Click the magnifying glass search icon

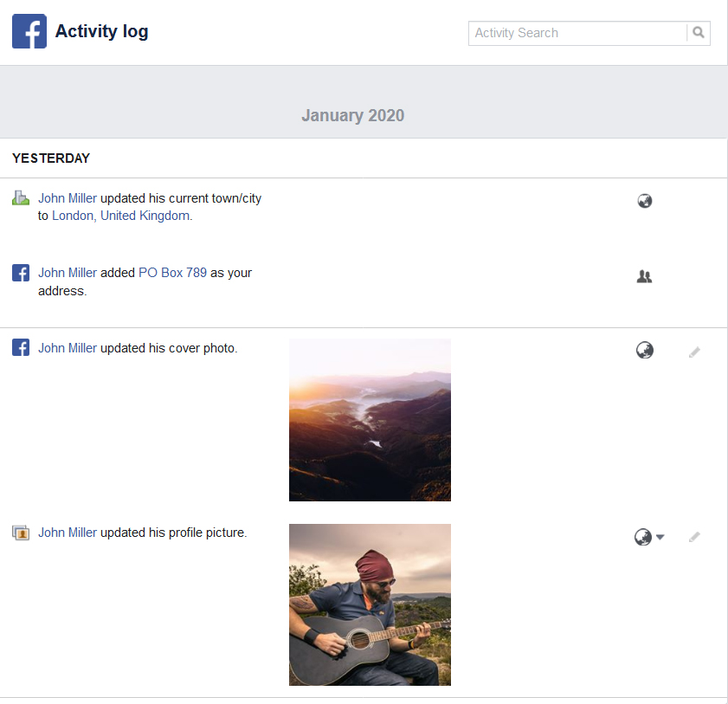point(699,33)
